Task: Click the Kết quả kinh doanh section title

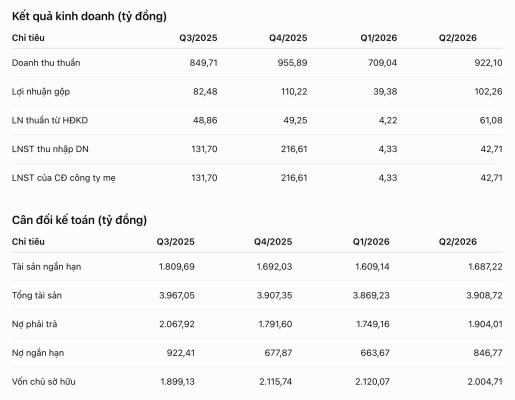Action: click(89, 16)
